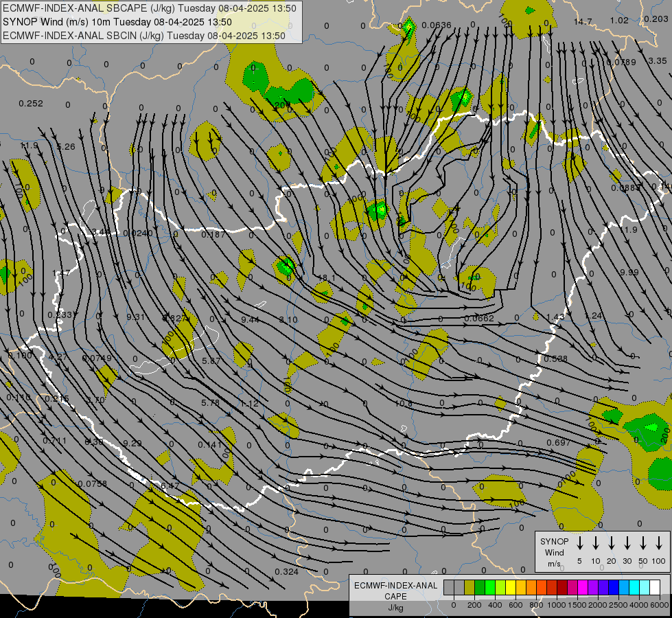Click the 50 m/s wind legend arrow

(x=643, y=543)
